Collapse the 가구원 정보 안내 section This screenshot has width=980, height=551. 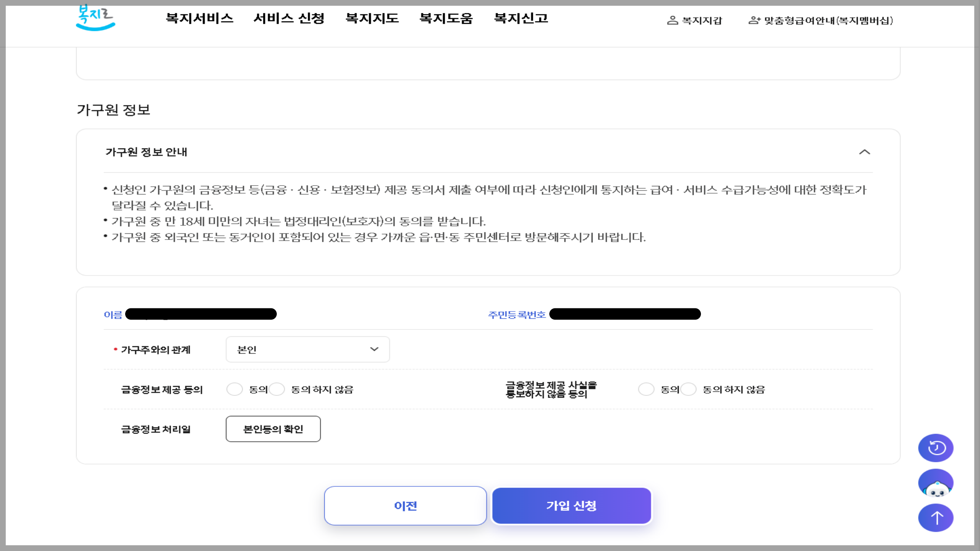(864, 152)
